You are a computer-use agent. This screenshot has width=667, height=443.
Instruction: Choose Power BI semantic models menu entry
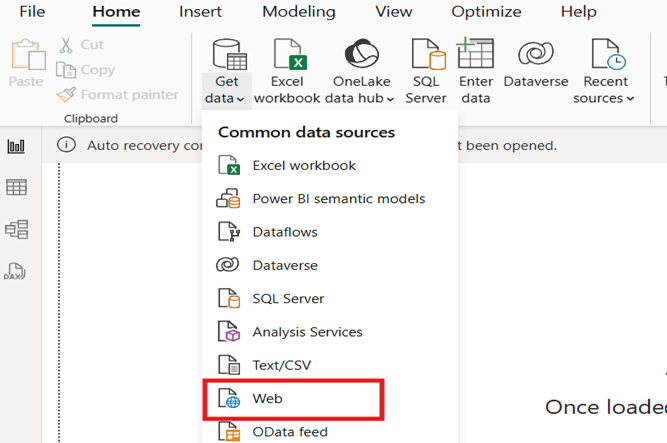click(330, 199)
